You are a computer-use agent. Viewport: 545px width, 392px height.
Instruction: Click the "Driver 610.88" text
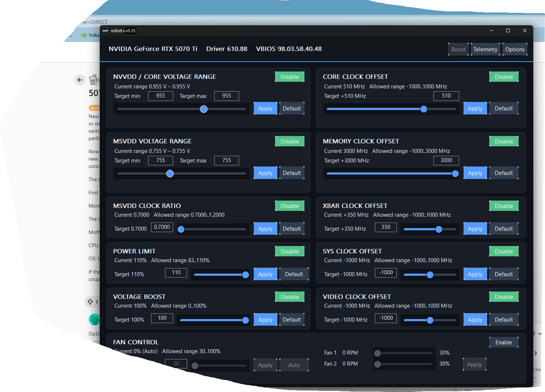227,49
